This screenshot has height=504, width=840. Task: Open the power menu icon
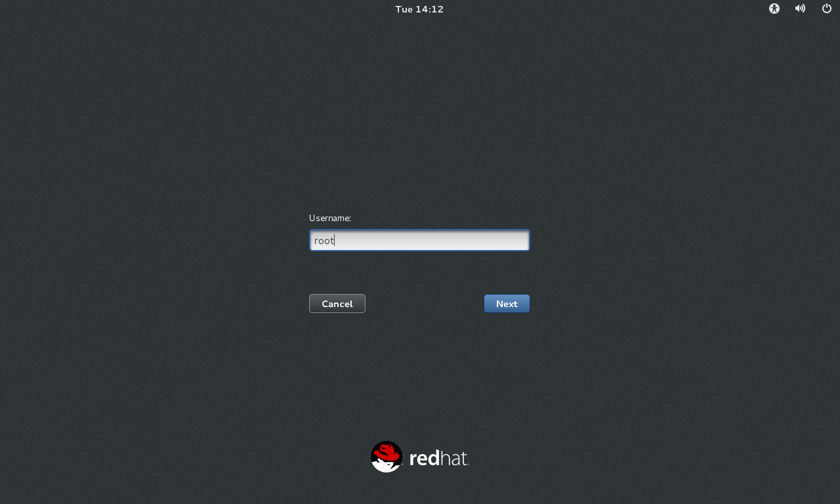pos(827,9)
